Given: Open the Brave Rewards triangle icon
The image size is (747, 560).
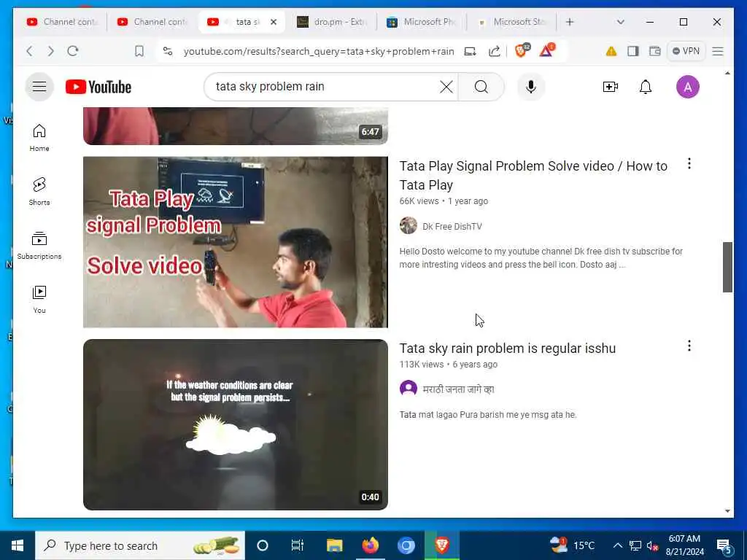Looking at the screenshot, I should coord(547,50).
